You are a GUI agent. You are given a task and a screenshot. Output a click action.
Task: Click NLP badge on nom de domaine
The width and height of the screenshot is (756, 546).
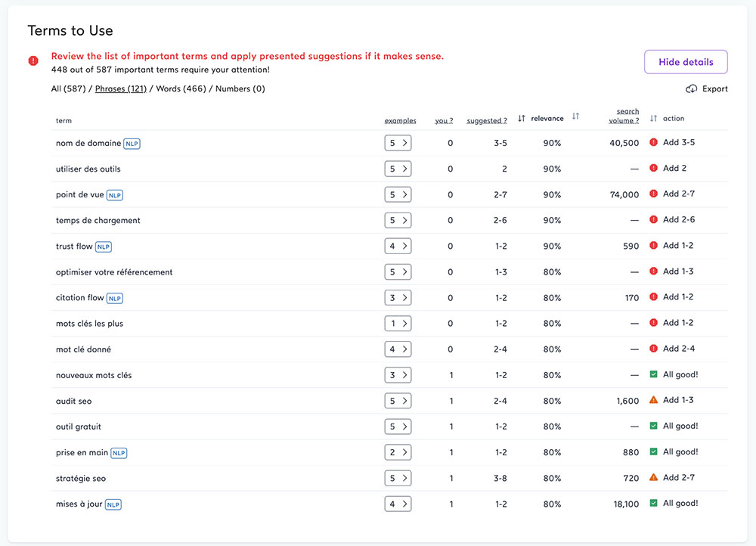click(132, 144)
